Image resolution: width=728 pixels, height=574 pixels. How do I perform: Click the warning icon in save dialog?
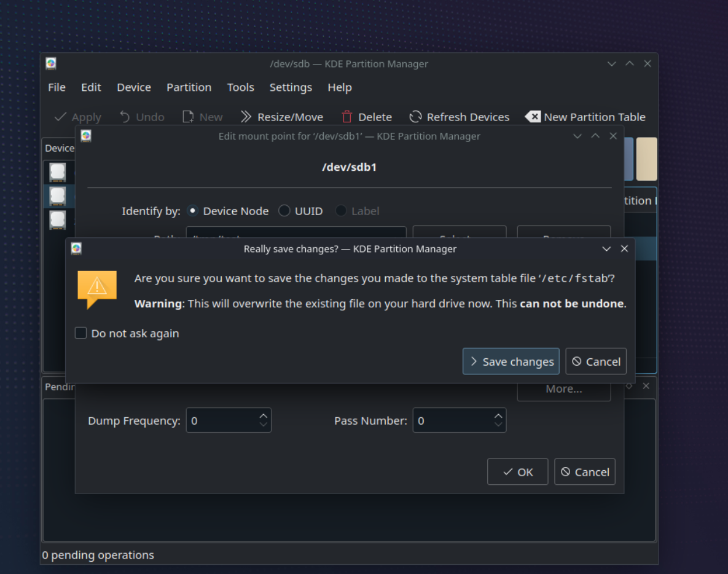click(97, 289)
